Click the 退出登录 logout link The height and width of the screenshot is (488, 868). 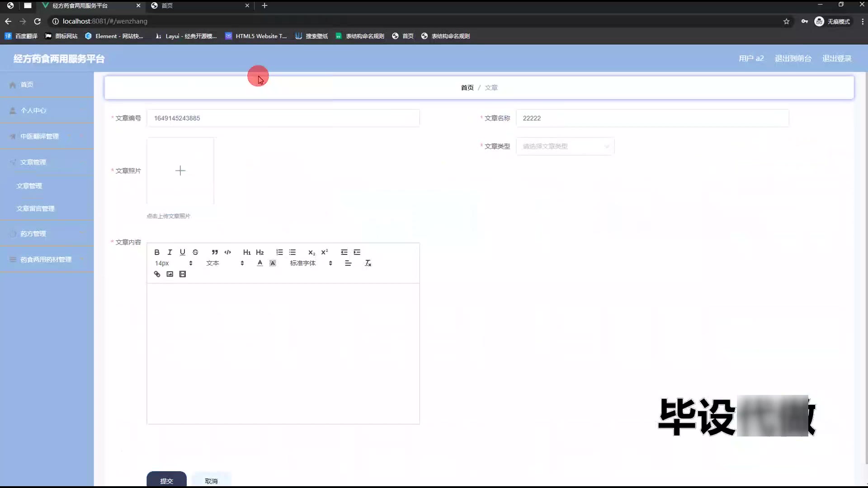(x=836, y=58)
